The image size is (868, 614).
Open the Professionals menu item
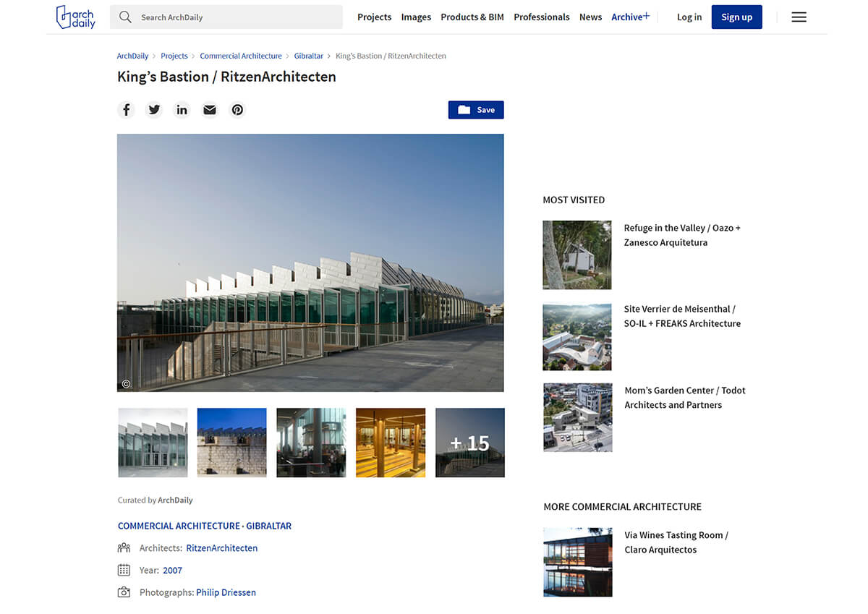pyautogui.click(x=541, y=17)
